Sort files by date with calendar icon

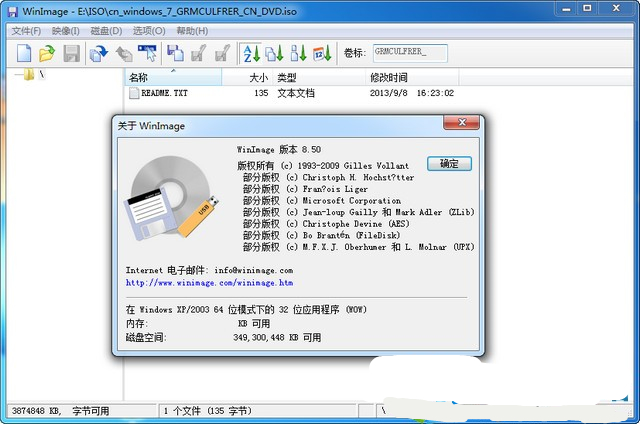point(322,53)
